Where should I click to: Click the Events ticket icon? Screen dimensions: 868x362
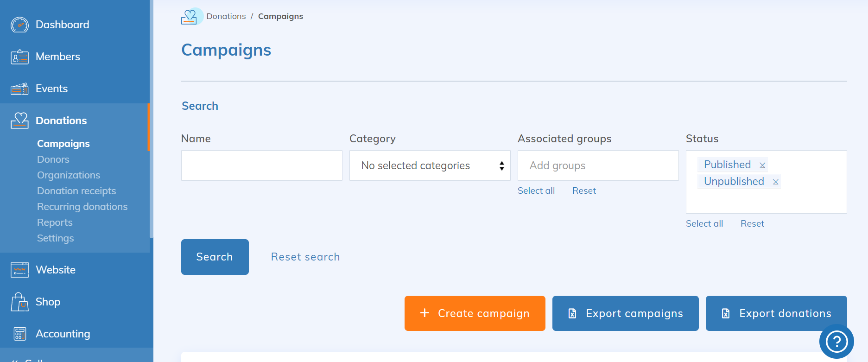coord(19,89)
